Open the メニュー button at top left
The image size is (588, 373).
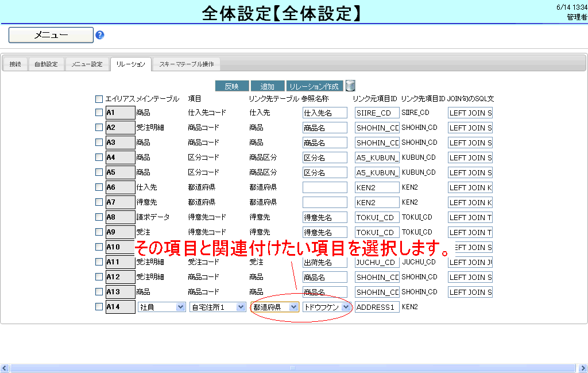(51, 35)
